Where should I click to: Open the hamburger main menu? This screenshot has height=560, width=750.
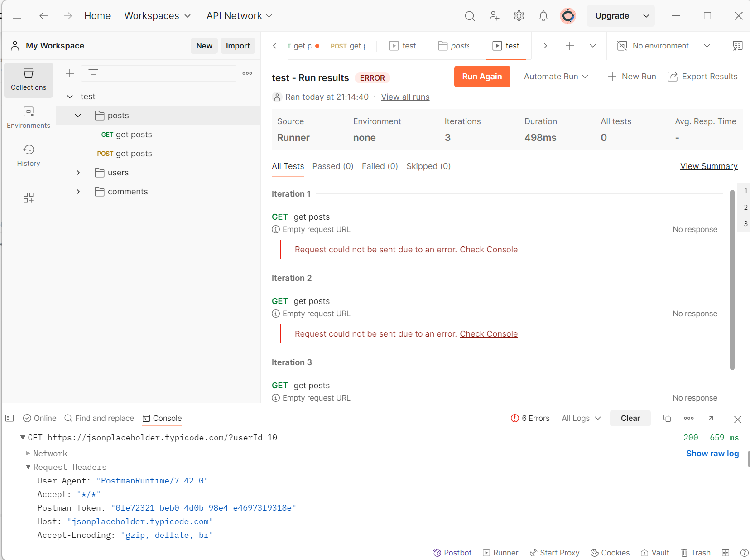[17, 16]
